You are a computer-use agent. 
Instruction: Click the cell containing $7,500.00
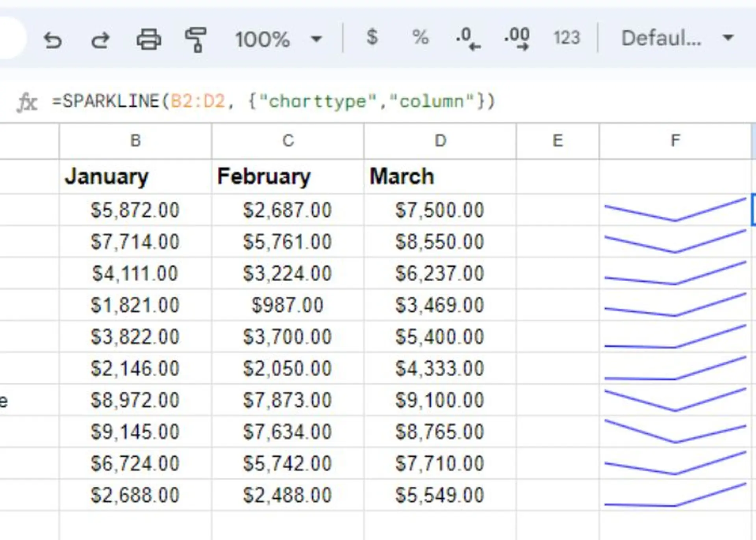440,210
